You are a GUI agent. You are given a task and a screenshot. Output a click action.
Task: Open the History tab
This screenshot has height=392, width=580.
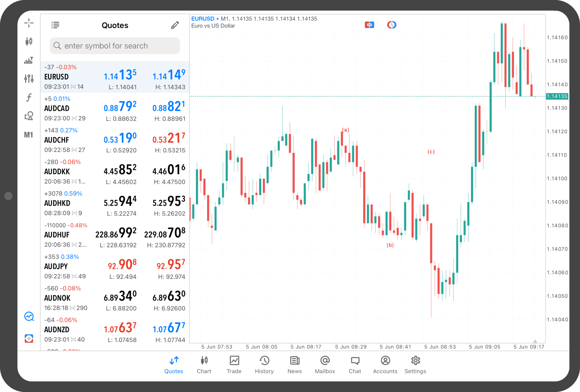click(264, 365)
